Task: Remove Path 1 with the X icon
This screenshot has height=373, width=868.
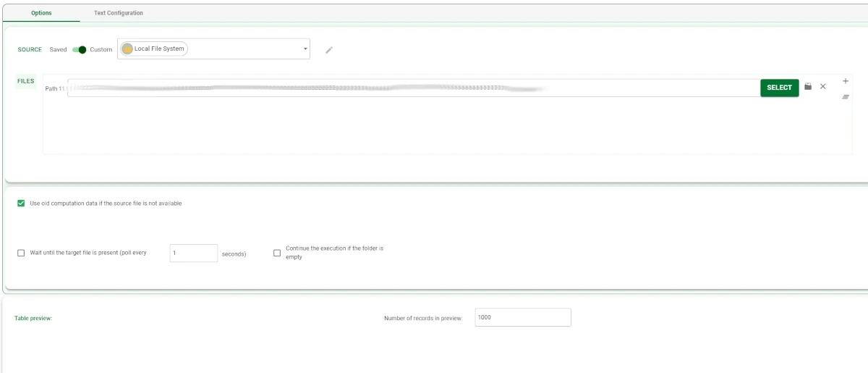Action: click(x=822, y=87)
